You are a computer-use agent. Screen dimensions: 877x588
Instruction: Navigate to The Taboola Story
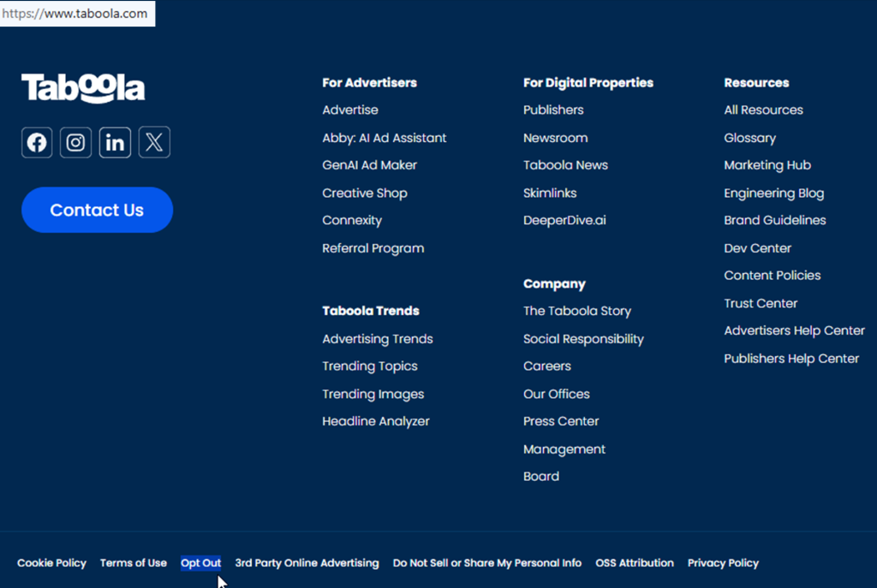pyautogui.click(x=576, y=311)
